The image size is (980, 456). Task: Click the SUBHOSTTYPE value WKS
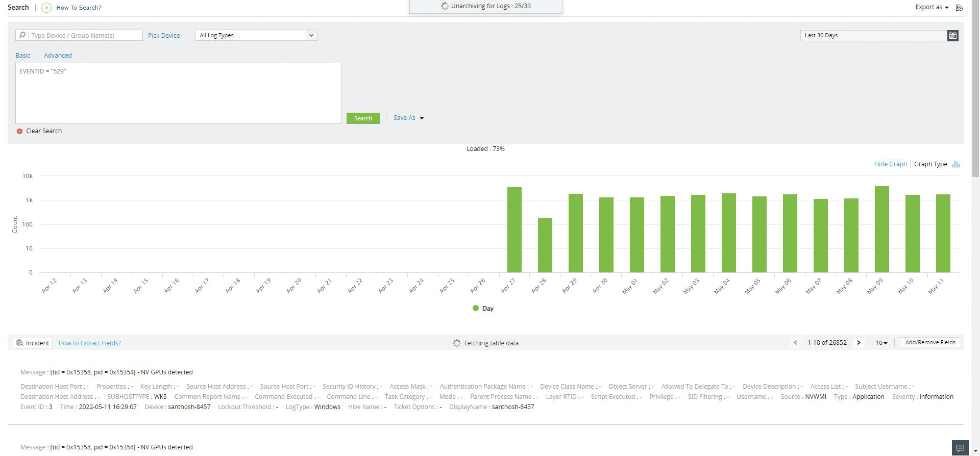(160, 397)
